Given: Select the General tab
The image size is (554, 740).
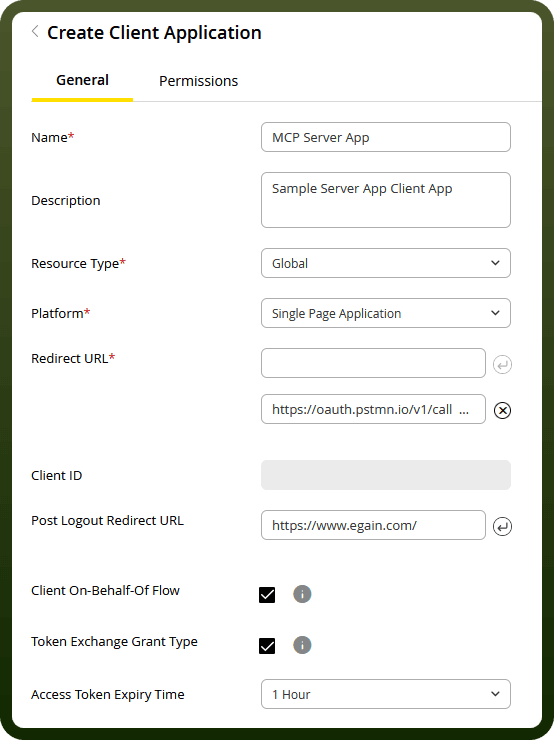Looking at the screenshot, I should tap(82, 80).
